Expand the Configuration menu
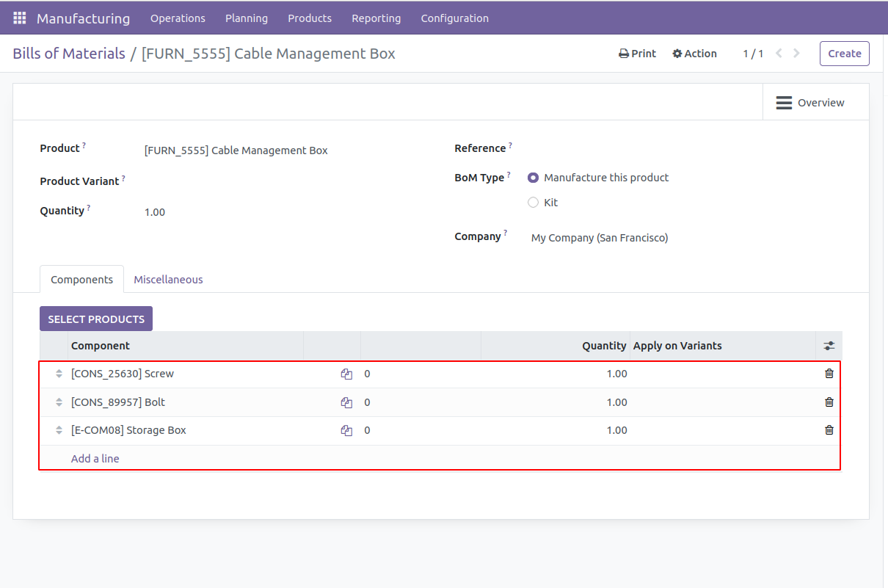The image size is (888, 588). 454,18
